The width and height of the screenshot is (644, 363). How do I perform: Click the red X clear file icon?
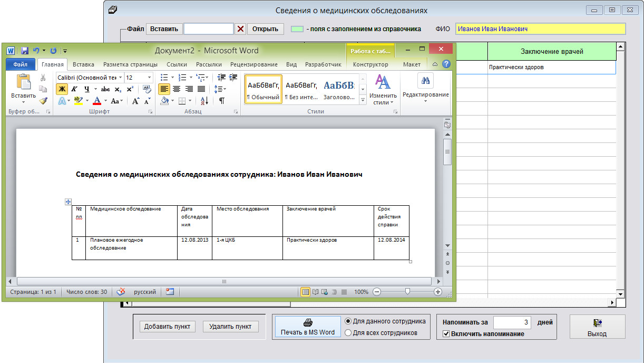(x=240, y=29)
